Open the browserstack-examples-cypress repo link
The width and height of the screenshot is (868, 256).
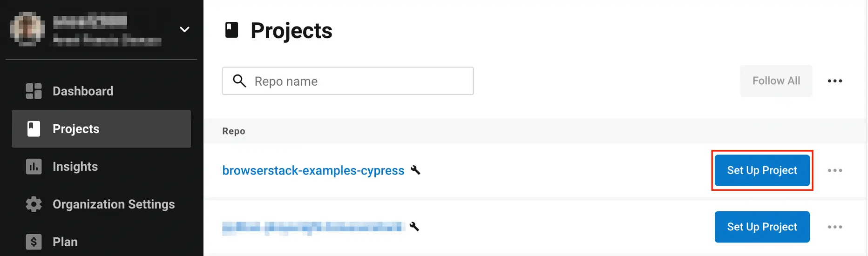pos(313,170)
